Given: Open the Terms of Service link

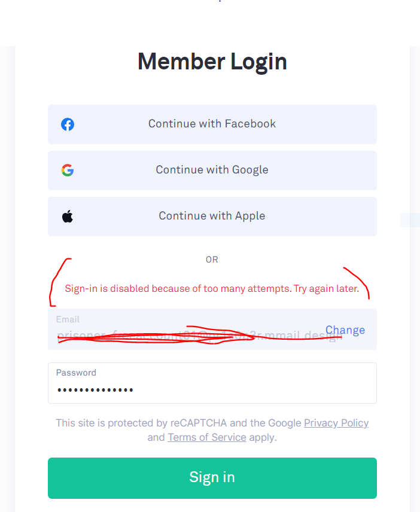Looking at the screenshot, I should click(x=207, y=437).
